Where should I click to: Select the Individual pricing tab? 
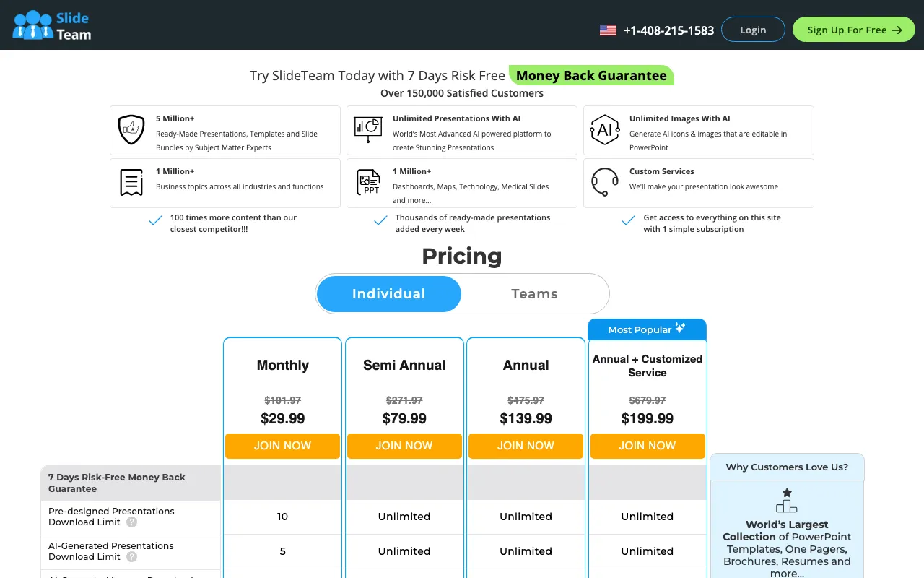[x=389, y=294]
